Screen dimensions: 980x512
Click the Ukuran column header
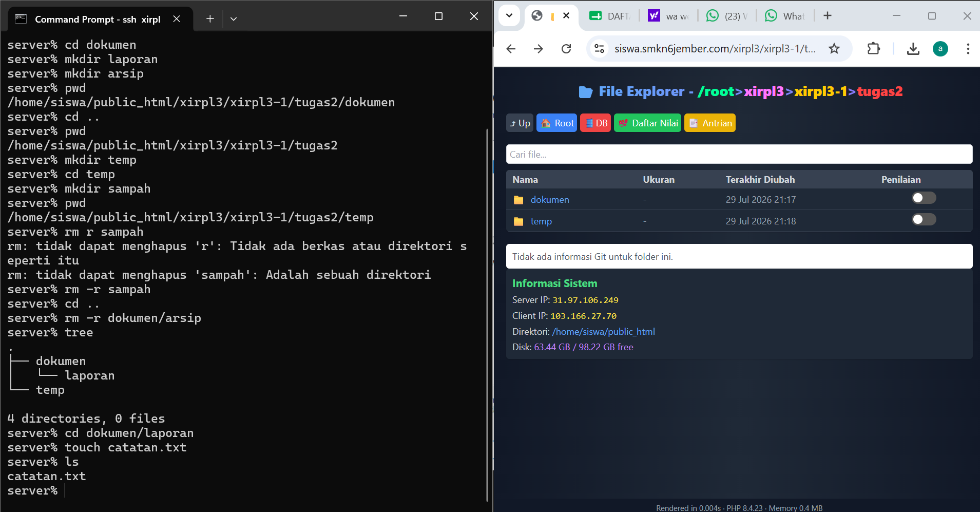point(659,180)
